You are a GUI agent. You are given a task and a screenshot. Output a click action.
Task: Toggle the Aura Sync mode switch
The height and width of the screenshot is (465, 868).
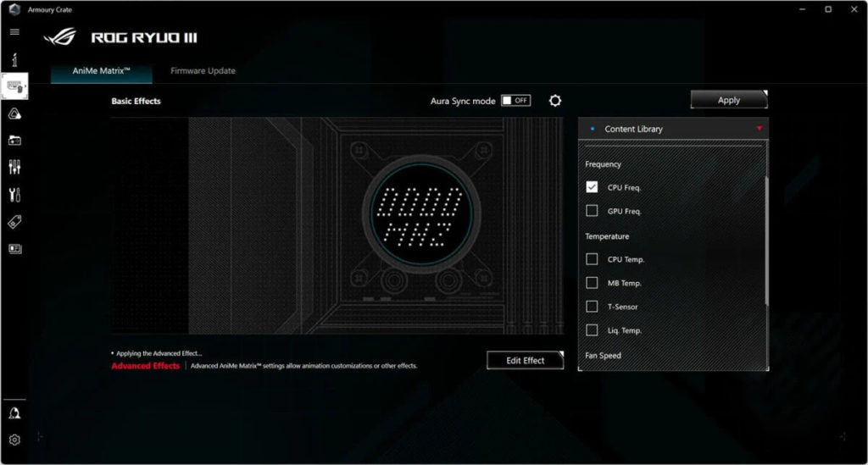coord(515,101)
